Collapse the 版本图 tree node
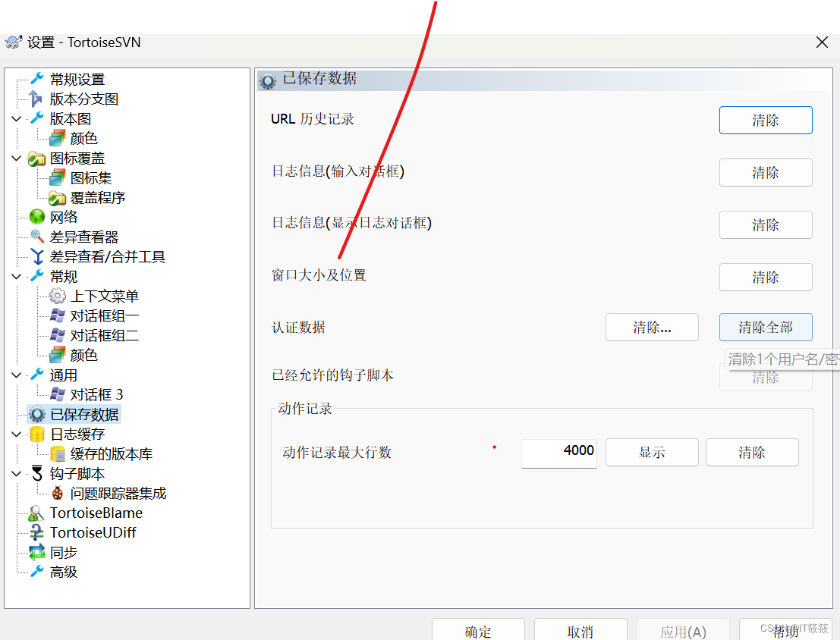The image size is (840, 640). pyautogui.click(x=16, y=118)
